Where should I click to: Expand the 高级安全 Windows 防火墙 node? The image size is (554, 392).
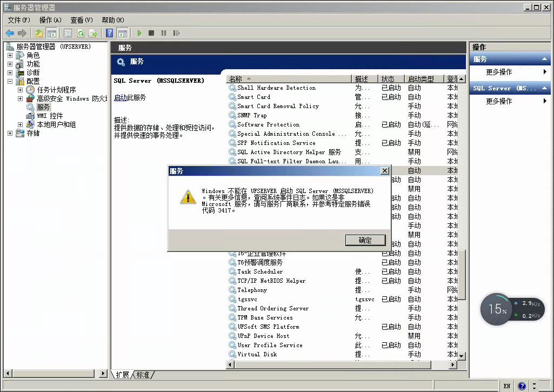tap(20, 98)
